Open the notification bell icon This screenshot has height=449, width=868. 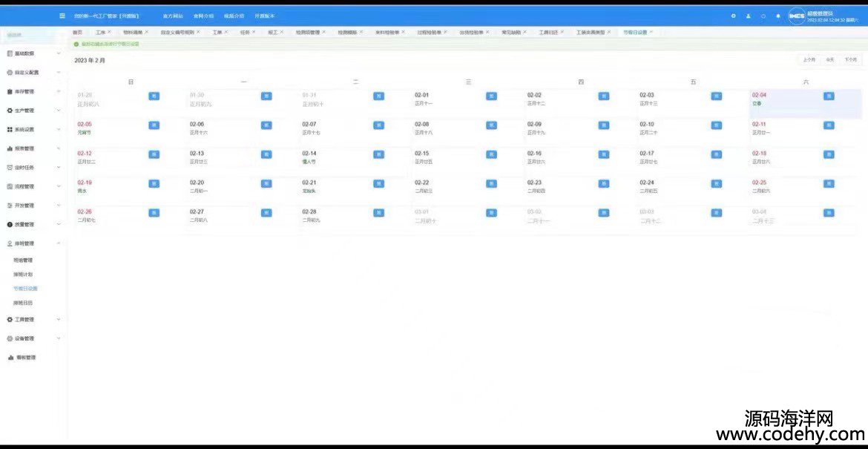click(777, 16)
